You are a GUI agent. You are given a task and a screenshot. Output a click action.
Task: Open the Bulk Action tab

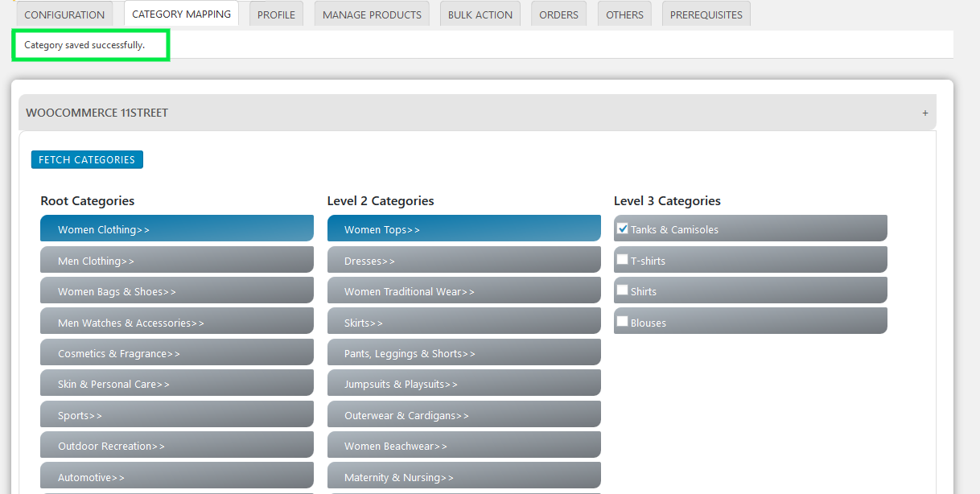(480, 14)
